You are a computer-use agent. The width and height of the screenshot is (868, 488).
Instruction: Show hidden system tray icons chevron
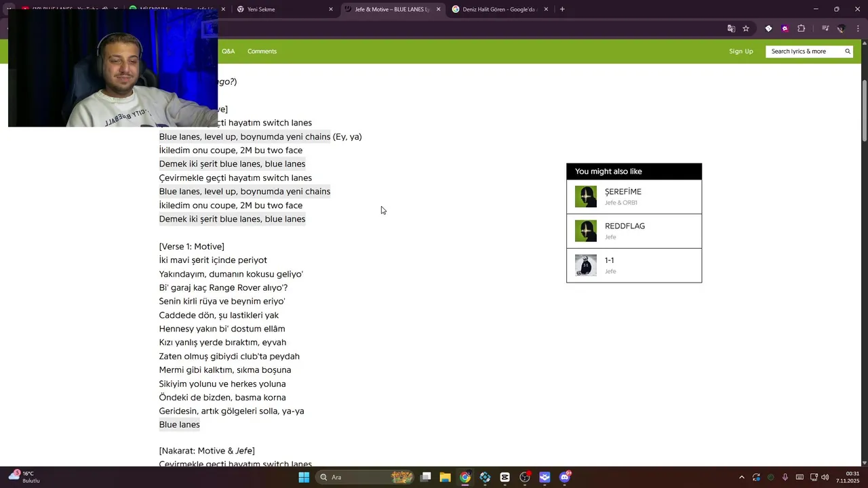coord(742,477)
